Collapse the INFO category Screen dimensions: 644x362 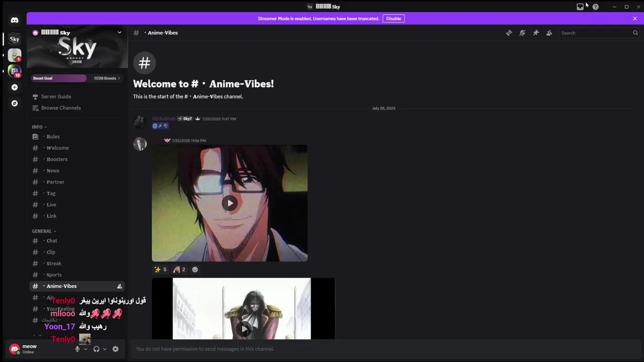point(40,127)
